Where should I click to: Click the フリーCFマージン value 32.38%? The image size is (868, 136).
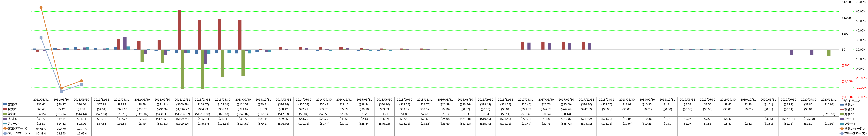41,133
